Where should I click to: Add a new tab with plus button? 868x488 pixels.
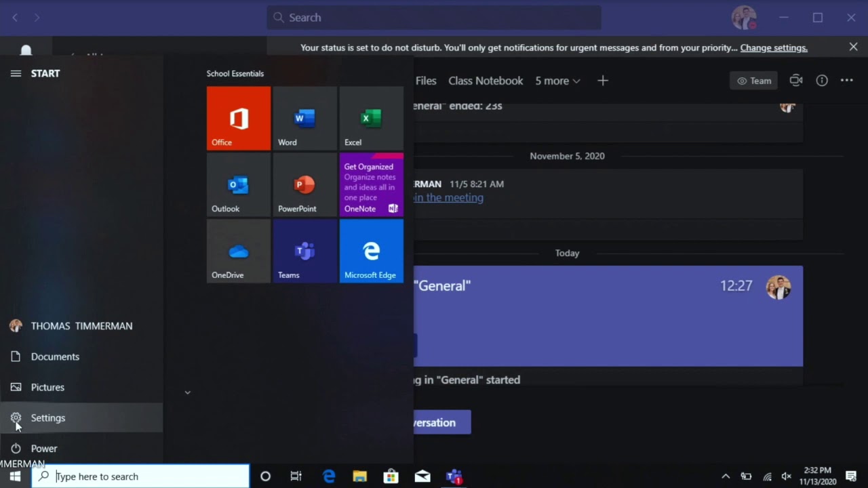coord(603,81)
